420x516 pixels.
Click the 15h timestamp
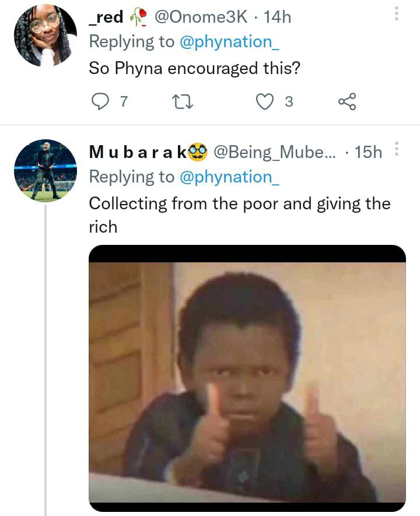[368, 152]
